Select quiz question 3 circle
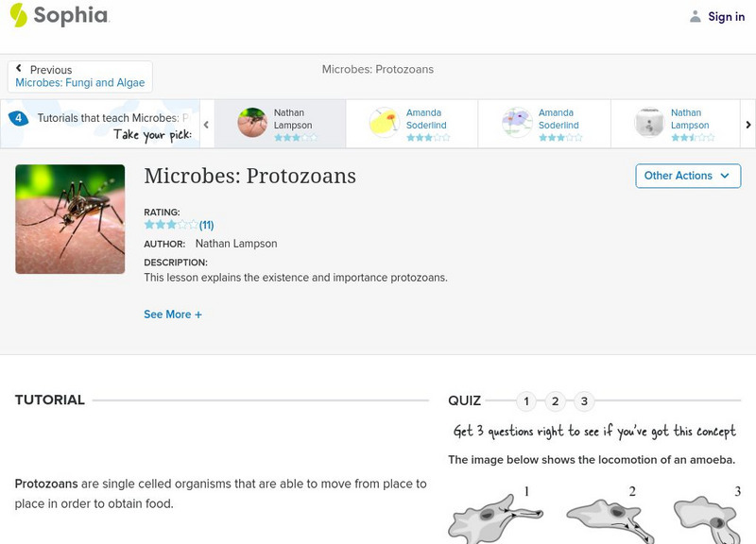The width and height of the screenshot is (756, 544). [584, 401]
